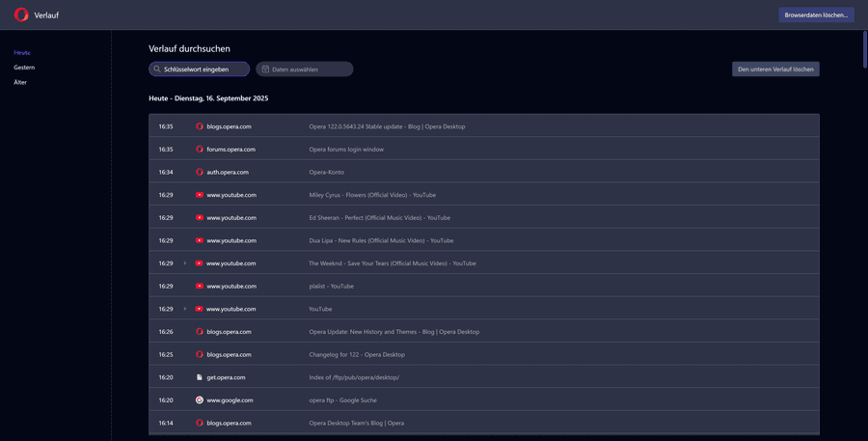Click the page's vertical scrollbar thumb
Screen dimensions: 868x441
[x=865, y=50]
